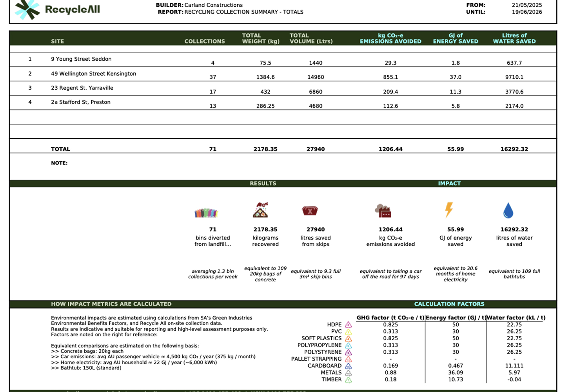Click the water droplet icon

point(508,211)
